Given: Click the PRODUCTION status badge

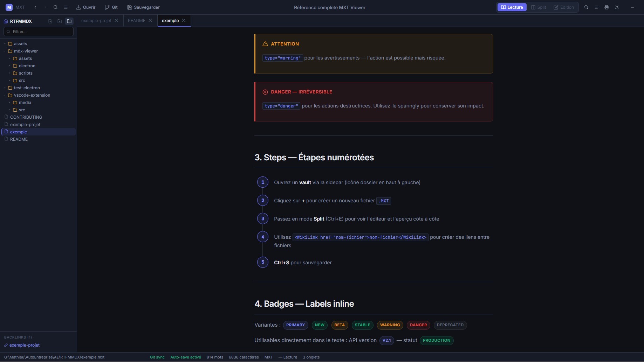Looking at the screenshot, I should [437, 341].
